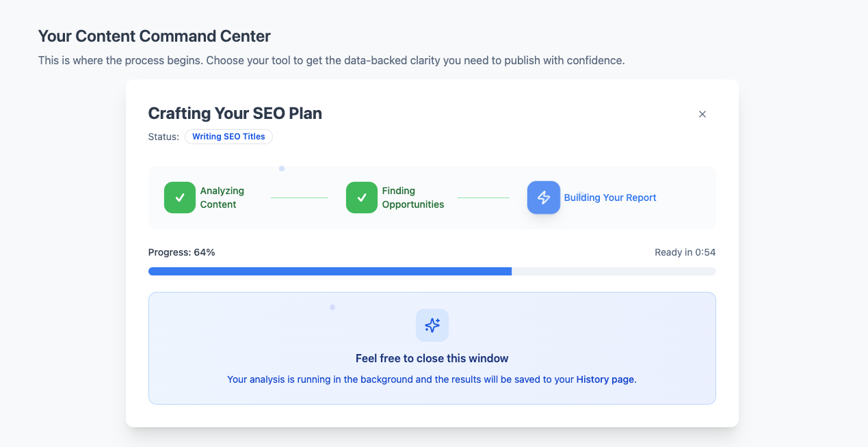Click the Status: label text
Screen dimensions: 868x447
click(163, 137)
